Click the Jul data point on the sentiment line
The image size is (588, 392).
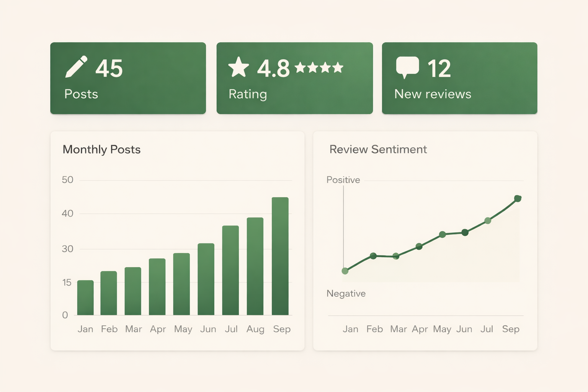487,220
